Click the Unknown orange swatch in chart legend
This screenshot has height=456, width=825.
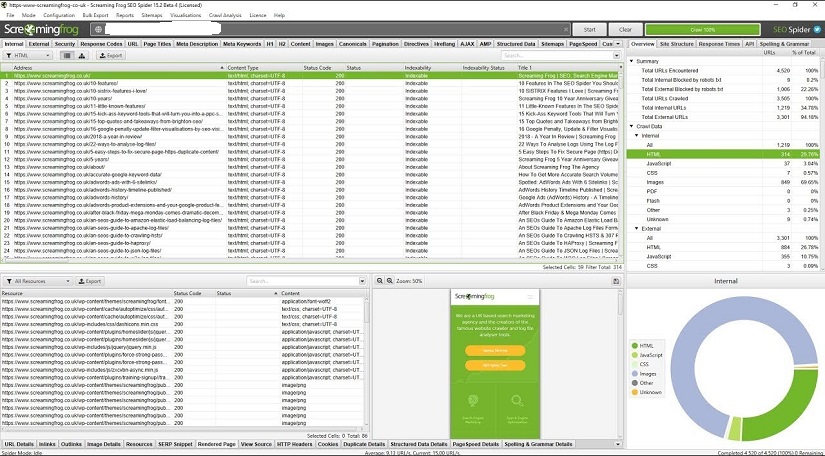(x=635, y=392)
